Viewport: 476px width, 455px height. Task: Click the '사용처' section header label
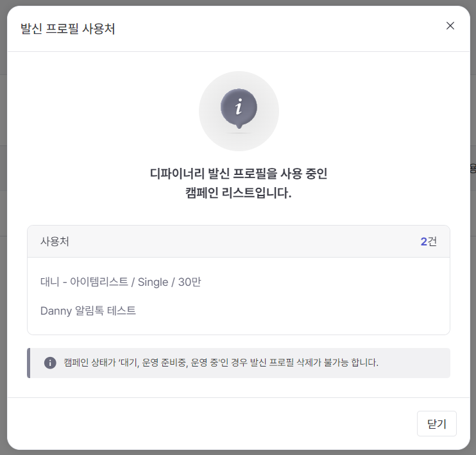tap(55, 242)
